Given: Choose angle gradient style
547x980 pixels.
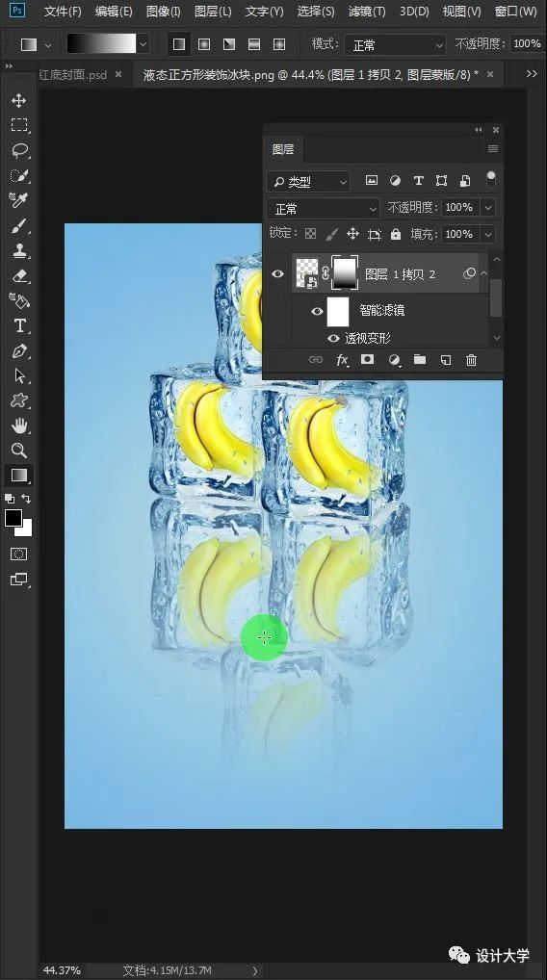Looking at the screenshot, I should (x=229, y=44).
